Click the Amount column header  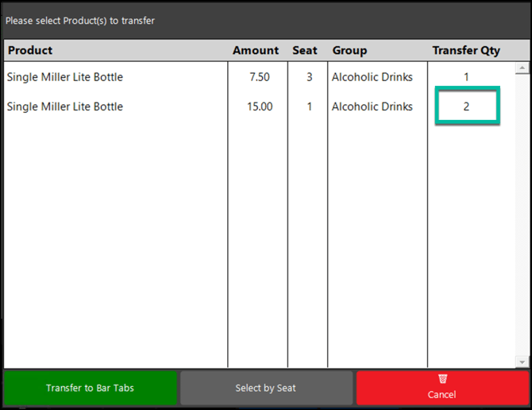(256, 50)
